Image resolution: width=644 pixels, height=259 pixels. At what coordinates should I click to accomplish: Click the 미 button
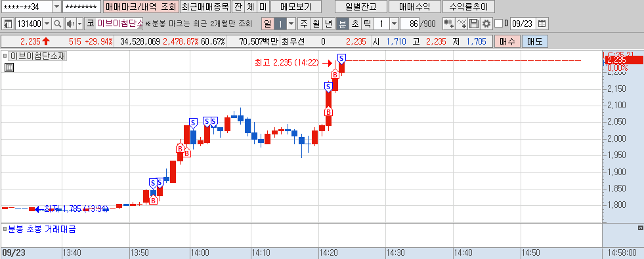(263, 7)
